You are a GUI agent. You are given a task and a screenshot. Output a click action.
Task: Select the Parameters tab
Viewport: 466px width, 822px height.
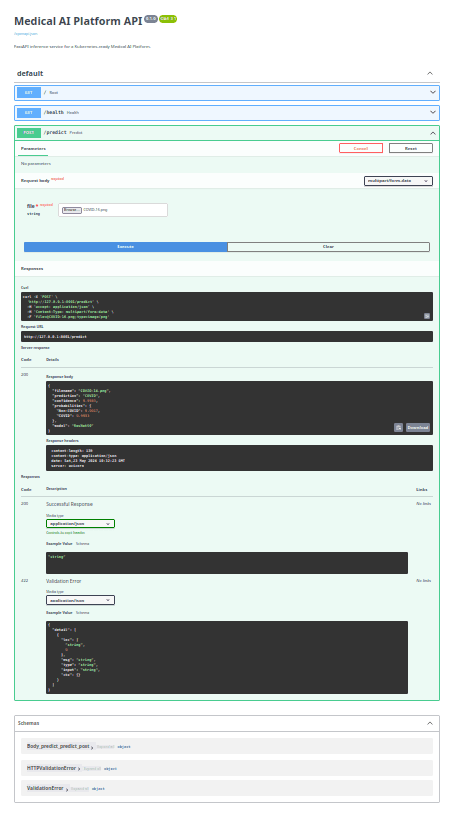33,149
